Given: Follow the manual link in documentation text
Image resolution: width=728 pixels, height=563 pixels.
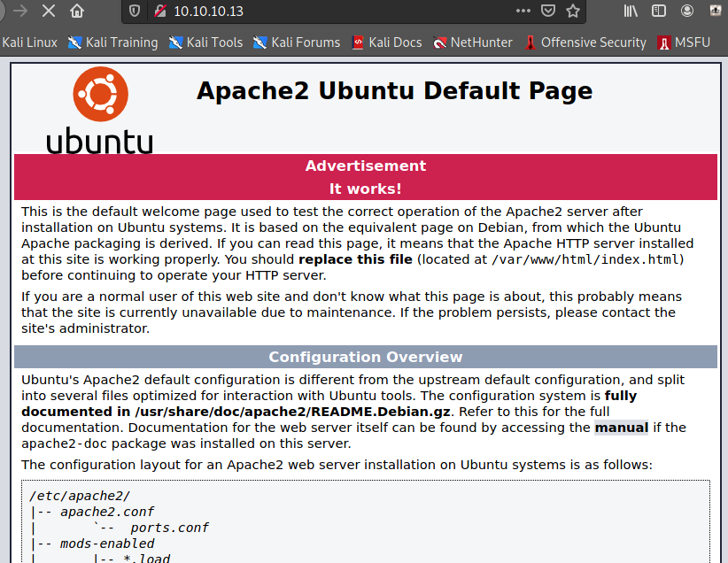Looking at the screenshot, I should (621, 428).
